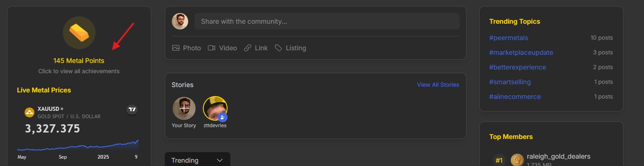The height and width of the screenshot is (166, 644).
Task: Add to Your Story thumbnail
Action: 184,108
